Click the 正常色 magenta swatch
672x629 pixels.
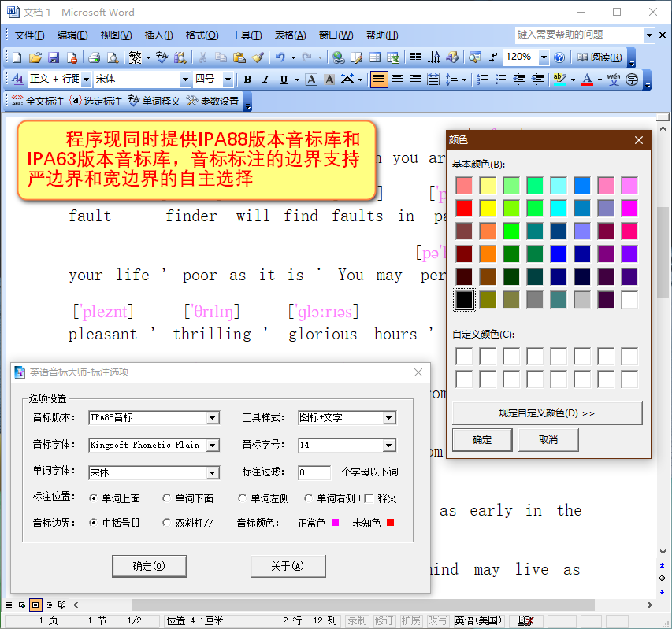tap(335, 523)
